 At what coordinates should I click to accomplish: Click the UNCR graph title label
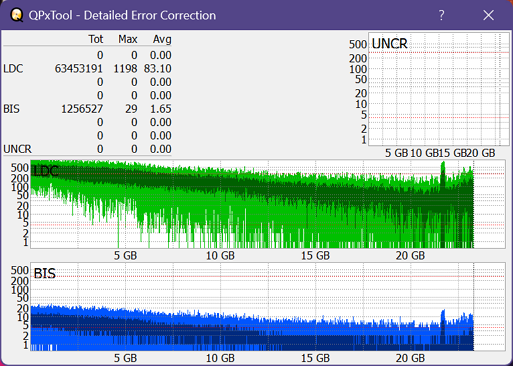(389, 44)
